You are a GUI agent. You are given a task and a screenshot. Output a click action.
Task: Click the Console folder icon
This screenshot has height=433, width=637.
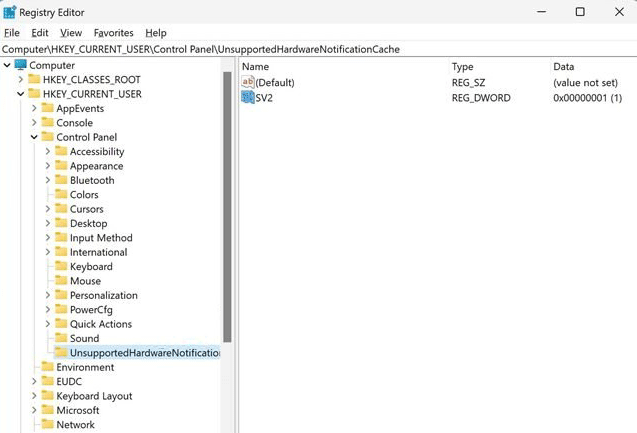(48, 122)
